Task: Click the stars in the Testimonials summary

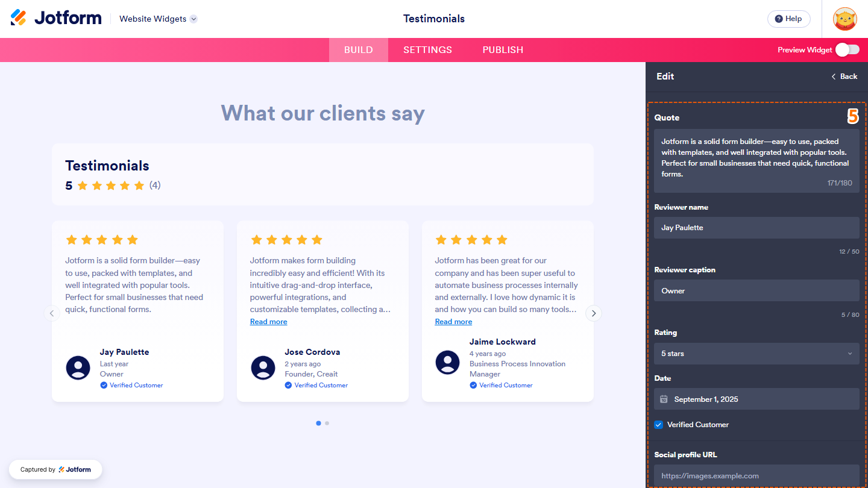Action: tap(111, 186)
